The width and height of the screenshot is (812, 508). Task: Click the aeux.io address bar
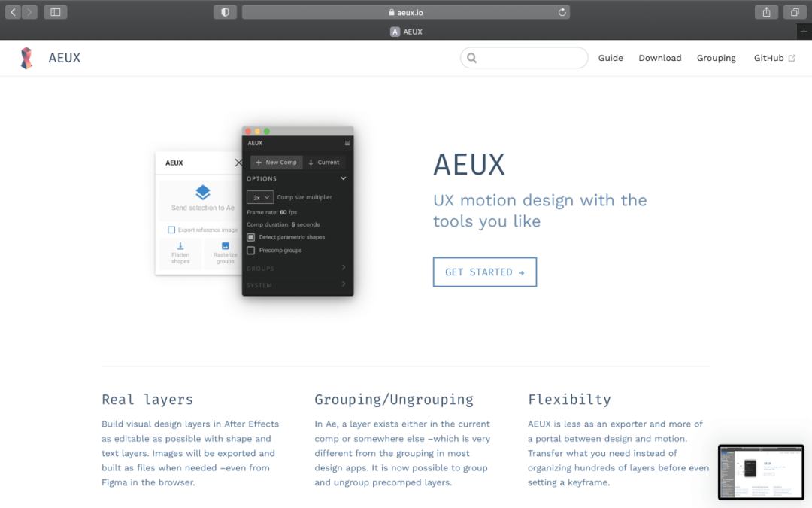[x=406, y=13]
